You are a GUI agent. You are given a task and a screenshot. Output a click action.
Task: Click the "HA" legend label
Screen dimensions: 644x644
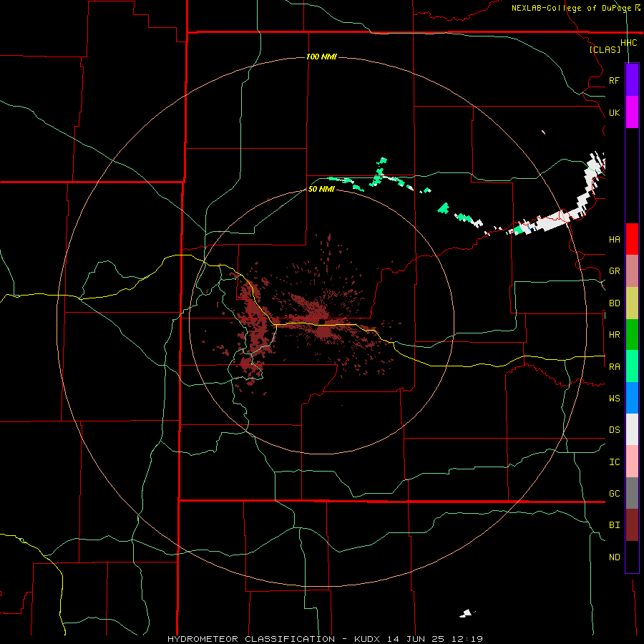(x=614, y=239)
